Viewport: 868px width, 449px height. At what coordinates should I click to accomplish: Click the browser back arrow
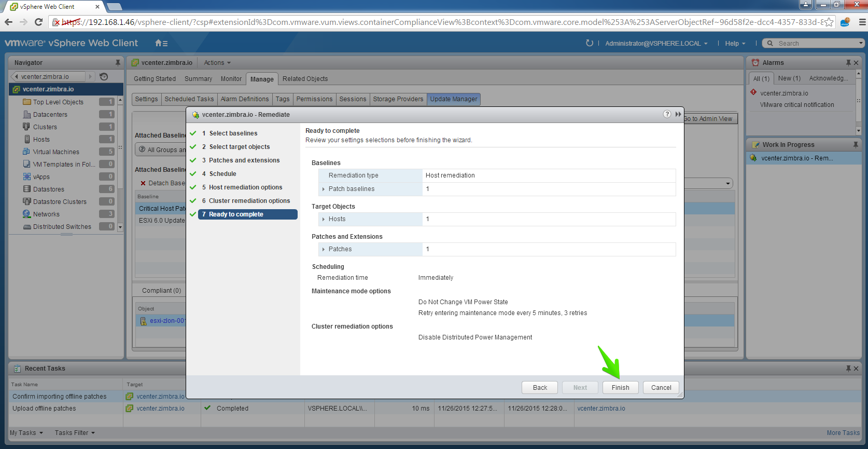(x=8, y=22)
